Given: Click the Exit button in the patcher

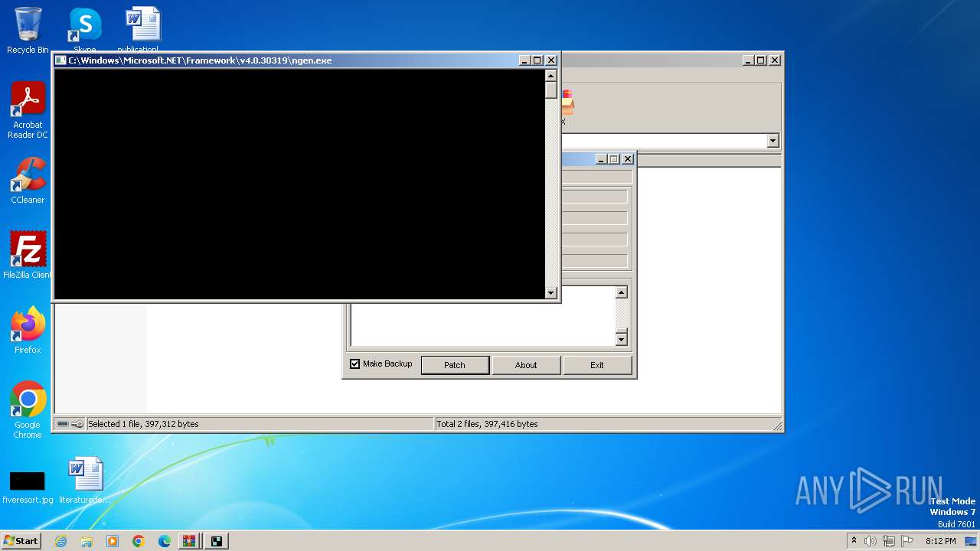Looking at the screenshot, I should pos(597,365).
